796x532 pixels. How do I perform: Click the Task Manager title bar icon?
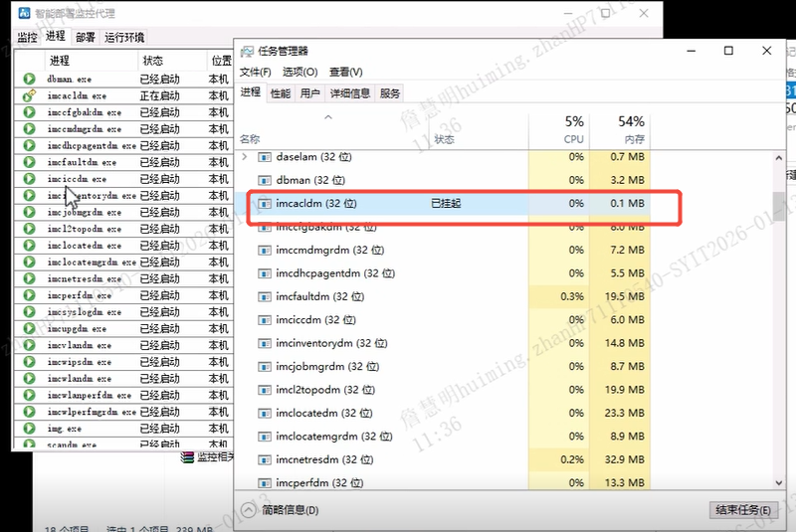click(249, 51)
